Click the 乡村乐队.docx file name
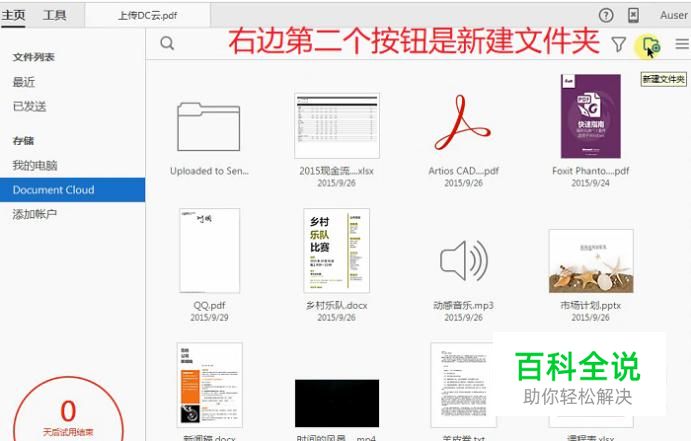 (337, 305)
